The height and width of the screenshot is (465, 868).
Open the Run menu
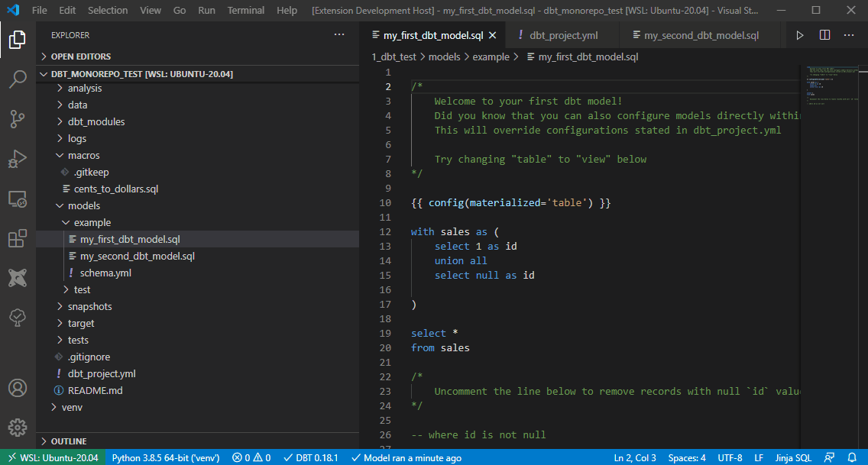206,10
